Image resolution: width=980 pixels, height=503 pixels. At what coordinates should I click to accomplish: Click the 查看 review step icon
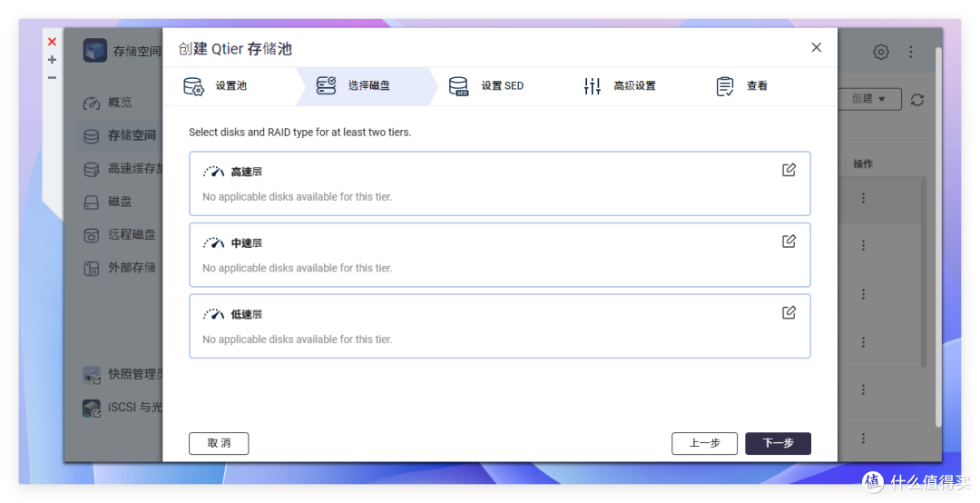[724, 86]
